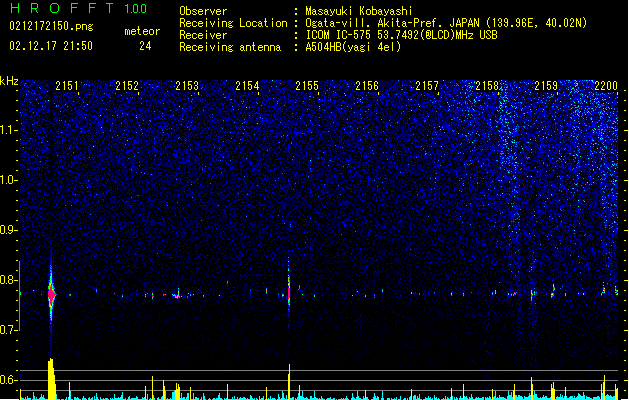
Task: Click the 2153 time axis marker
Action: tap(187, 86)
